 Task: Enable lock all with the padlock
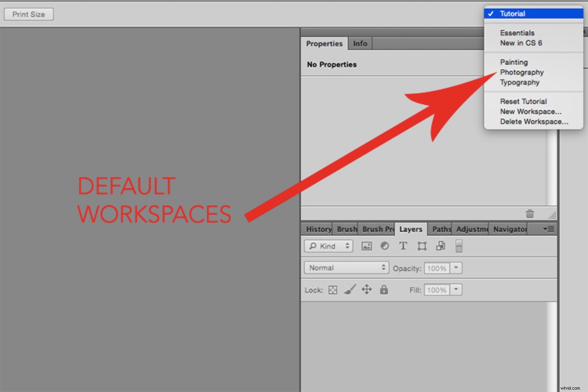click(384, 290)
